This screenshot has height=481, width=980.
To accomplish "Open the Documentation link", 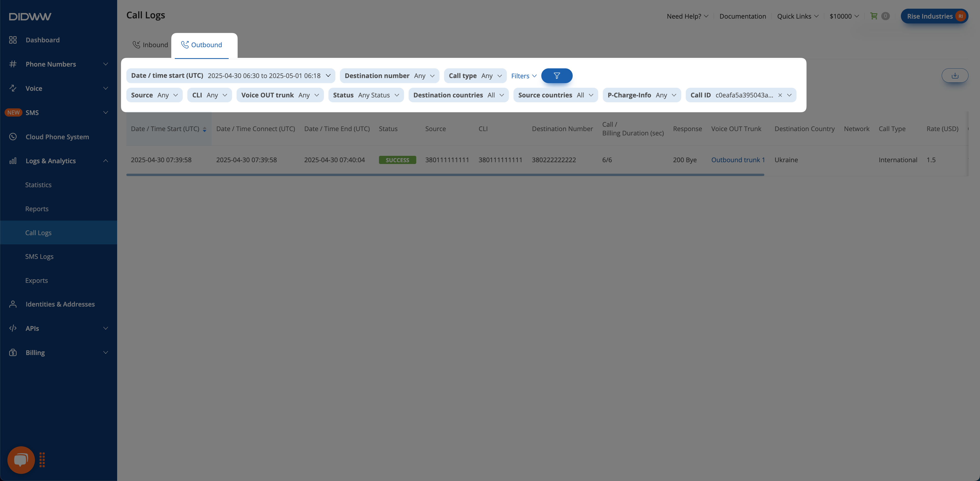I will point(743,16).
